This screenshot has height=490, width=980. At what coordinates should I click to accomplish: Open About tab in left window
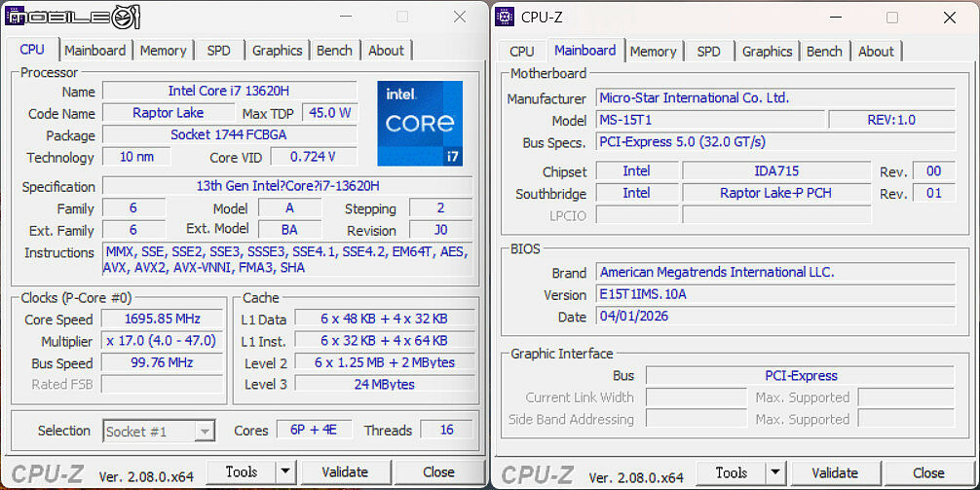pos(386,51)
